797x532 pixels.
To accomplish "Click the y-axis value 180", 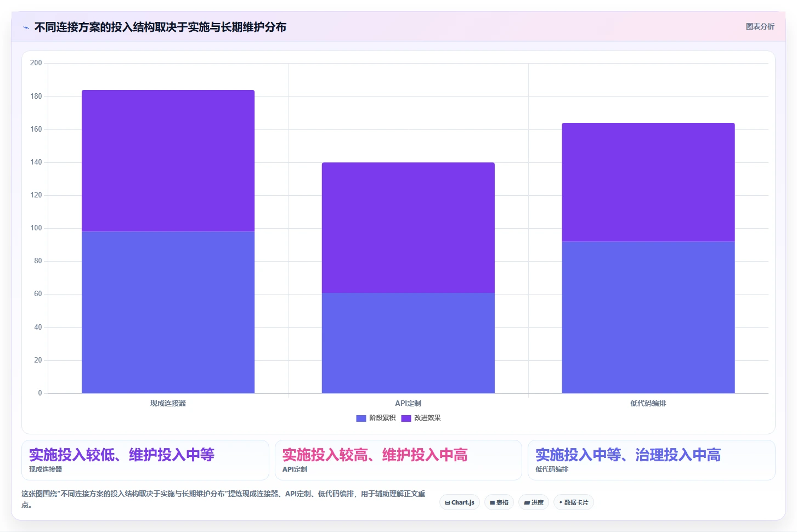I will (36, 96).
